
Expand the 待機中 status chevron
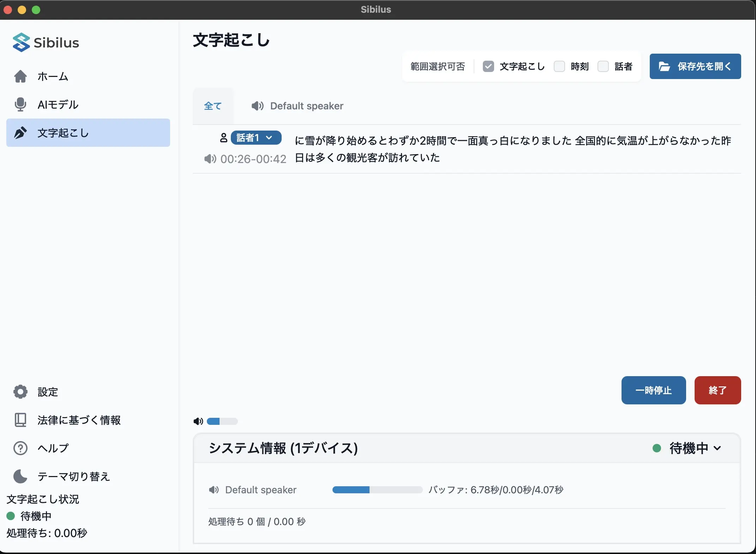[717, 448]
